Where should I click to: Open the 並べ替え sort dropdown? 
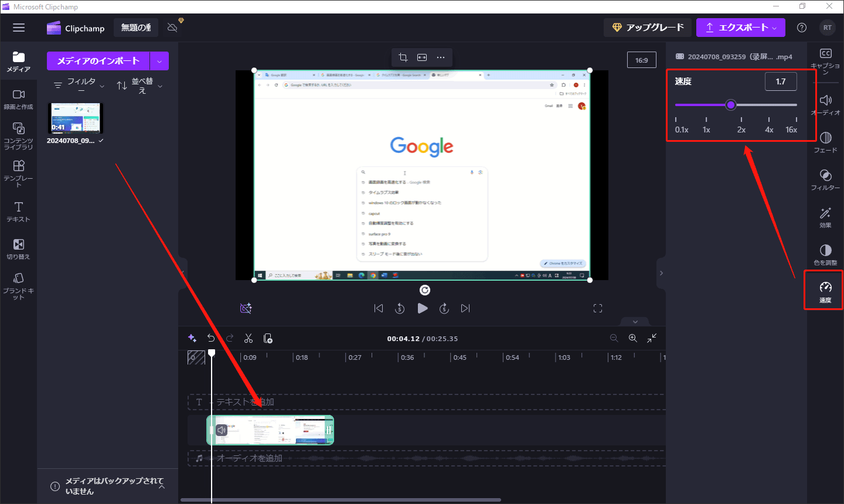coord(139,86)
